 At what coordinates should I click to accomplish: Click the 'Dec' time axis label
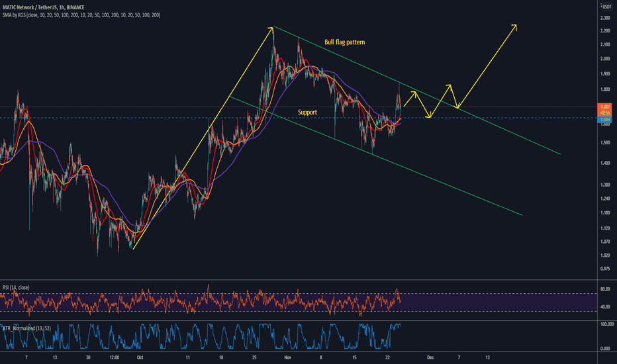click(x=430, y=357)
